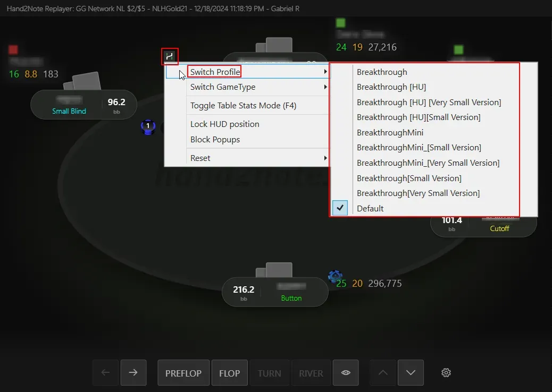Select BreakthroughMini profile
Image resolution: width=552 pixels, height=392 pixels.
coord(390,132)
